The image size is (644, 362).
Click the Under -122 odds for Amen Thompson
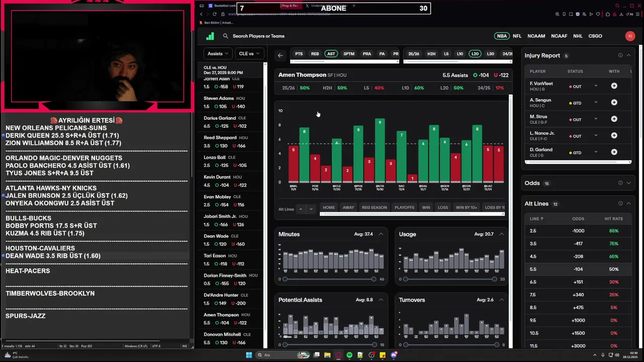pyautogui.click(x=501, y=75)
